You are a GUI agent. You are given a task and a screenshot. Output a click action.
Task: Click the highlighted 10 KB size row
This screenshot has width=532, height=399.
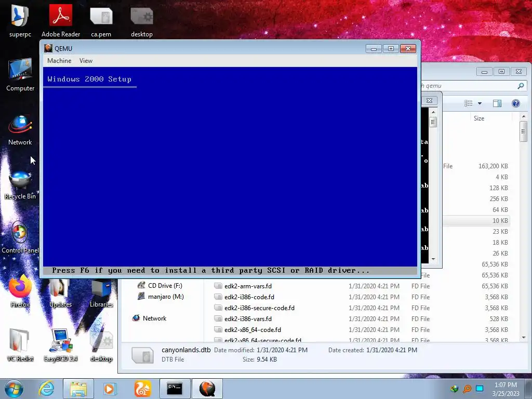coord(476,220)
